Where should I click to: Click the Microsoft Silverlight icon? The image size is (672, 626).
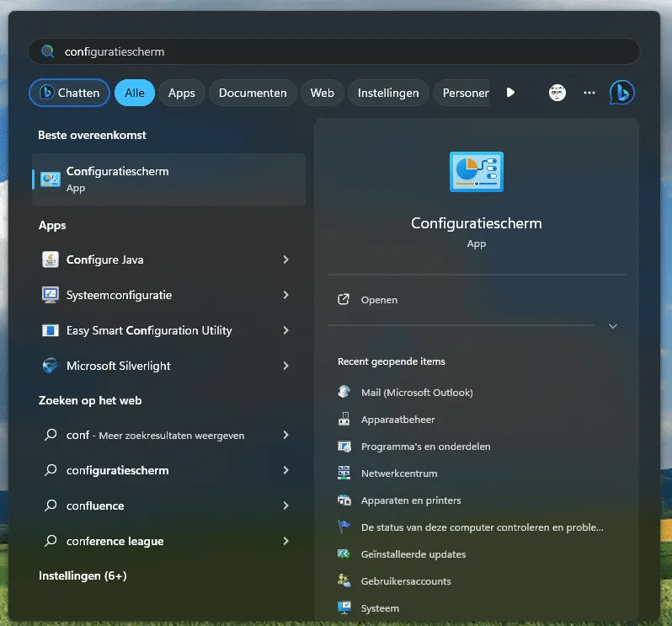coord(51,366)
